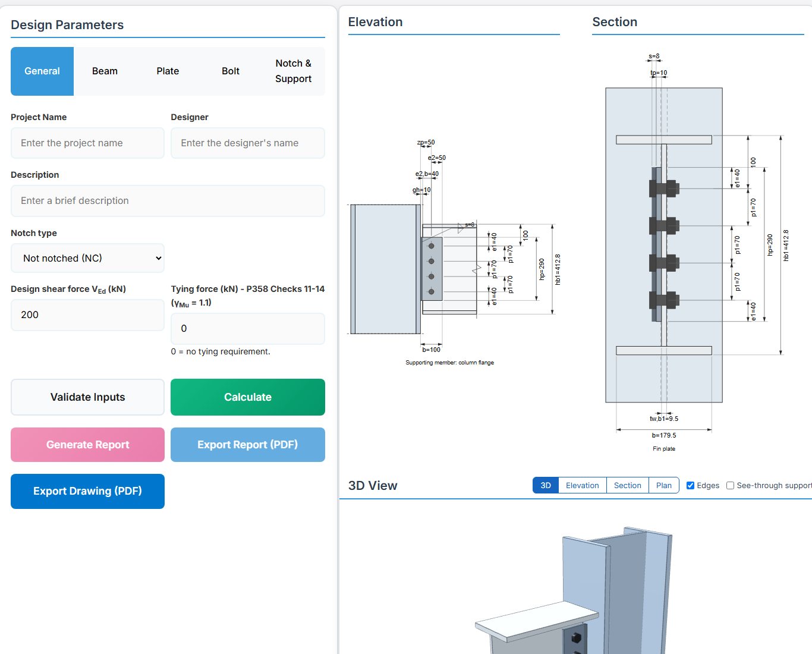Disable the Edges checkbox
Viewport: 812px width, 654px height.
pos(690,486)
